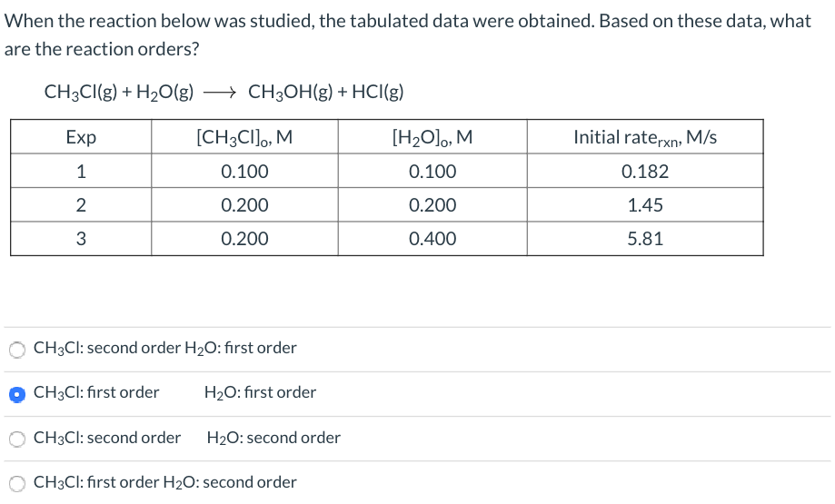This screenshot has height=504, width=835.
Task: Click the 5.81 initial rate cell
Action: click(x=645, y=239)
